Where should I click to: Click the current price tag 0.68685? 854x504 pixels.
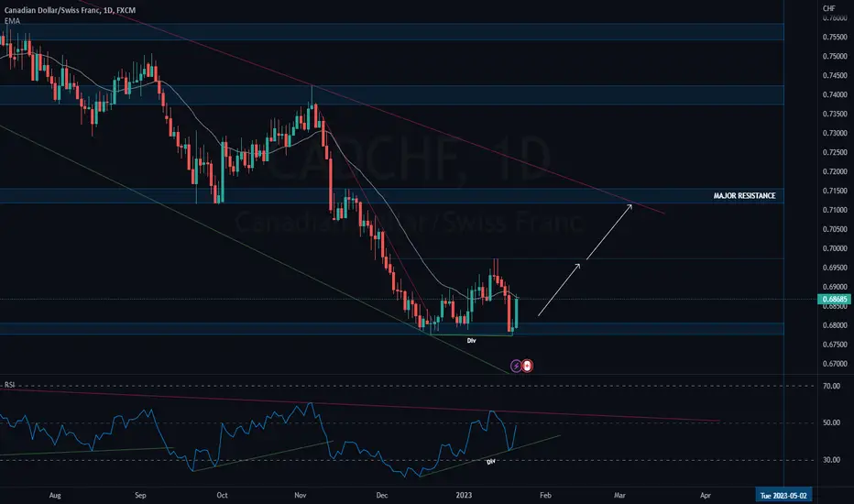coord(835,299)
